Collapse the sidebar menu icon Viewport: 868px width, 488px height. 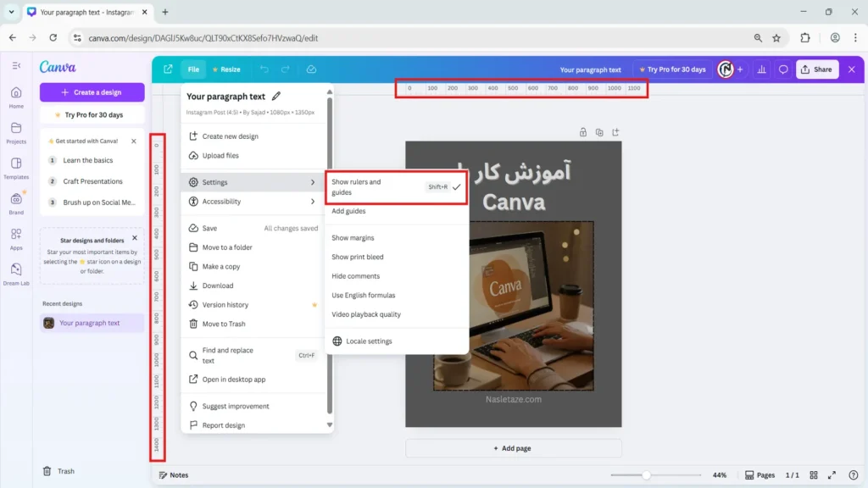(x=16, y=65)
